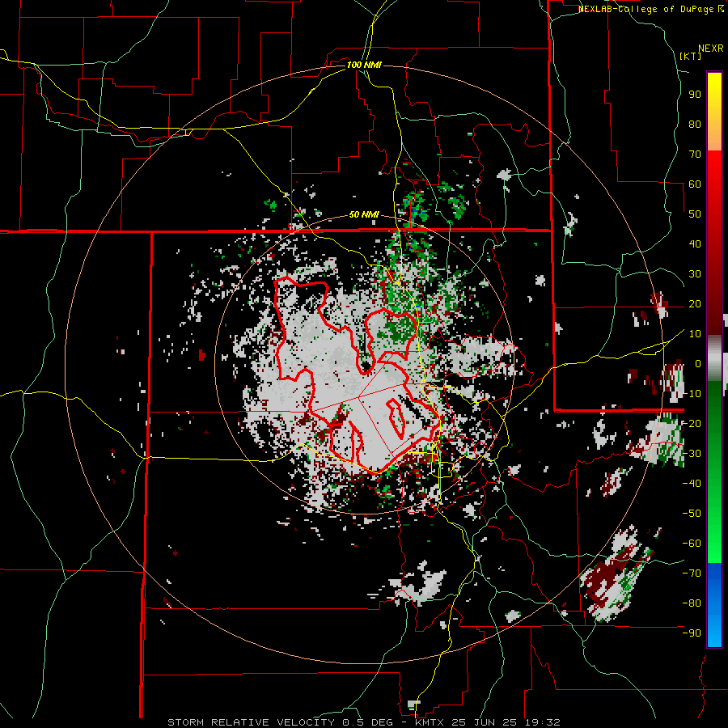Image resolution: width=728 pixels, height=728 pixels.
Task: Select the -50 value on velocity scale
Action: tap(692, 513)
